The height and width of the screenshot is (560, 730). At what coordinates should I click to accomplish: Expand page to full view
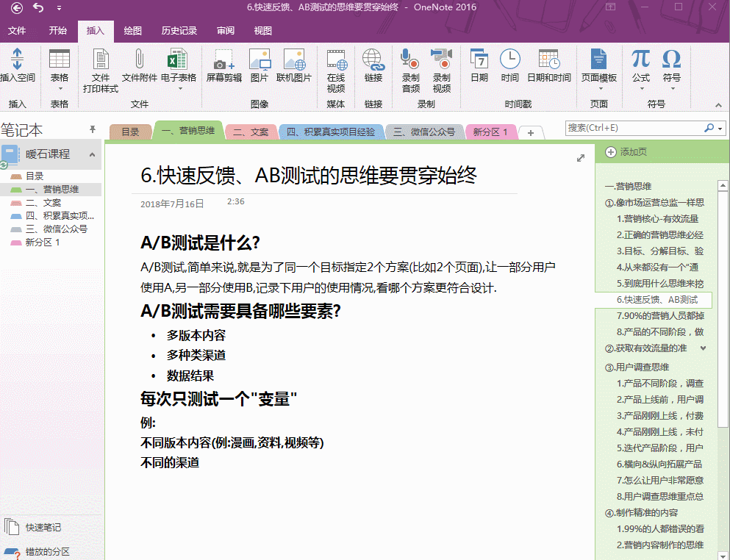coord(581,158)
